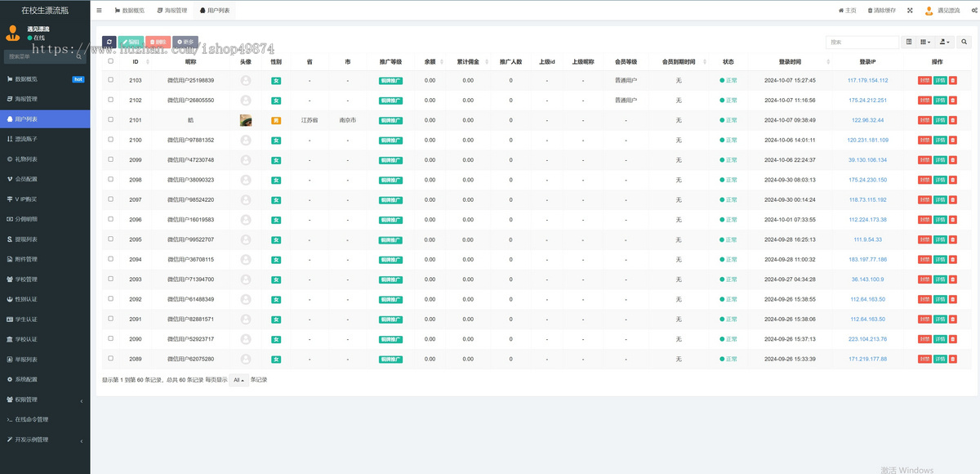Tick the checkbox for user ID 2102
The width and height of the screenshot is (980, 474).
point(111,100)
